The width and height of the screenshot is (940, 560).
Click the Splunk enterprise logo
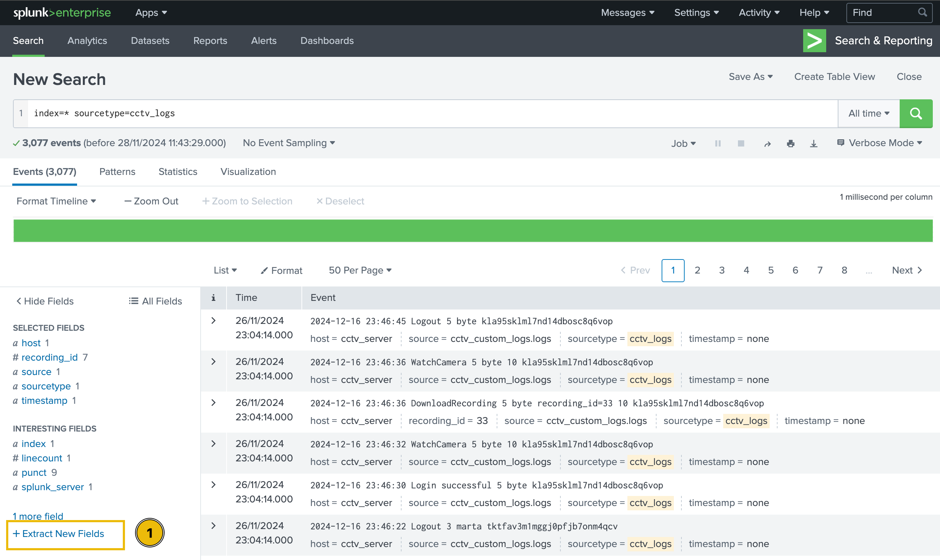pyautogui.click(x=62, y=13)
